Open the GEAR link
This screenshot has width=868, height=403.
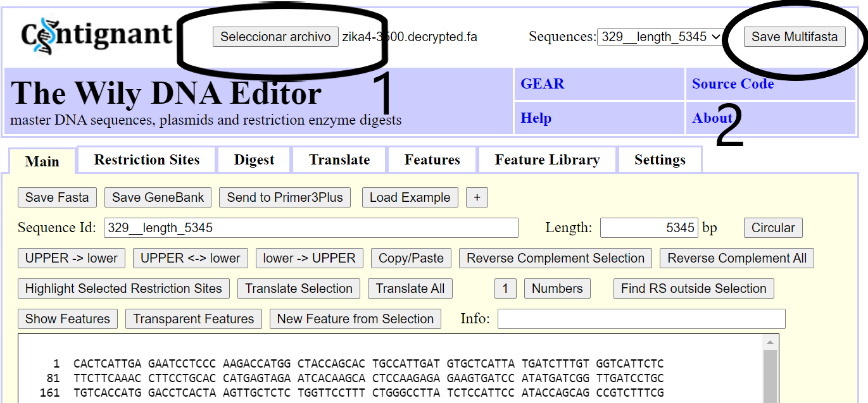[542, 84]
